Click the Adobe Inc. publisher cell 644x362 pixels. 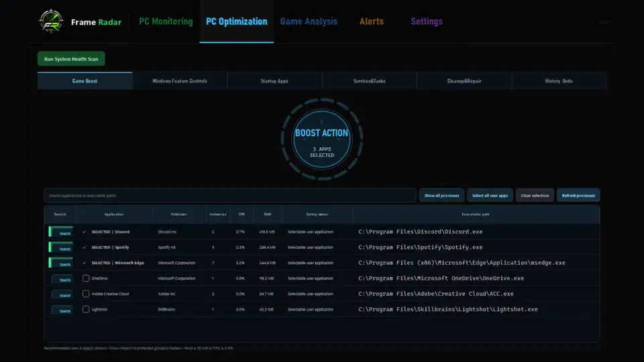pyautogui.click(x=167, y=294)
